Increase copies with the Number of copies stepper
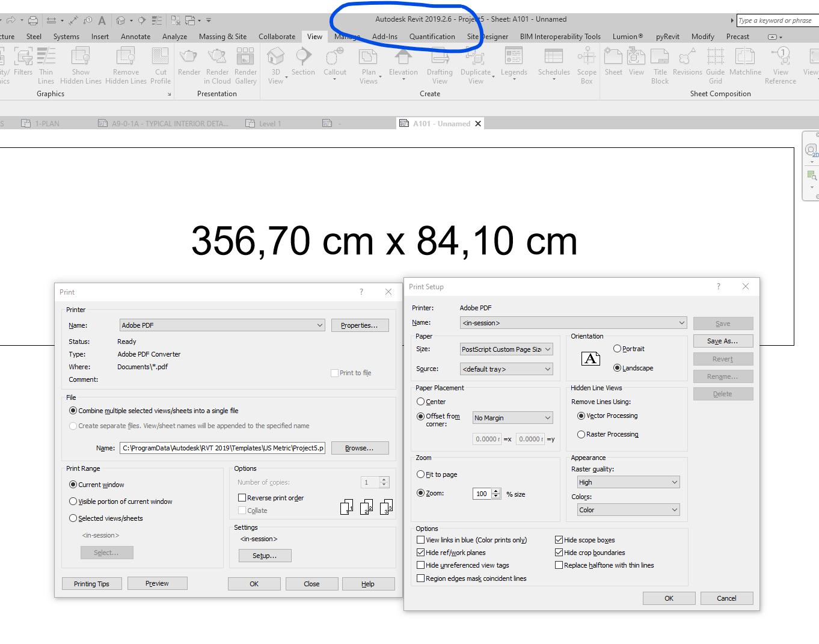The width and height of the screenshot is (819, 644). (383, 479)
